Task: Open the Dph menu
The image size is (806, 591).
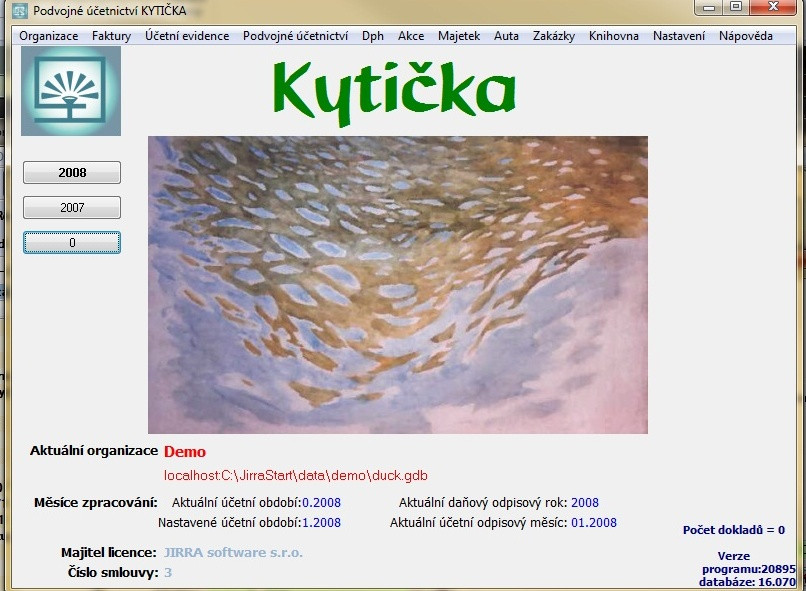Action: [373, 36]
